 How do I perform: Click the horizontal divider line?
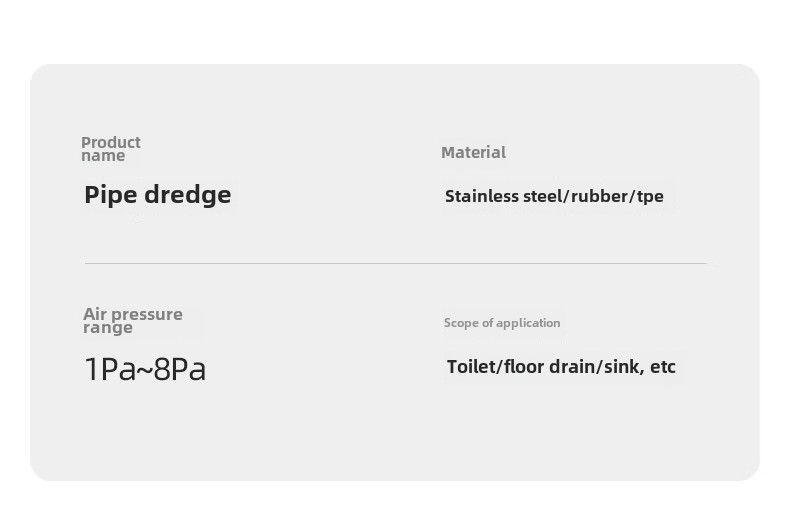pyautogui.click(x=396, y=263)
